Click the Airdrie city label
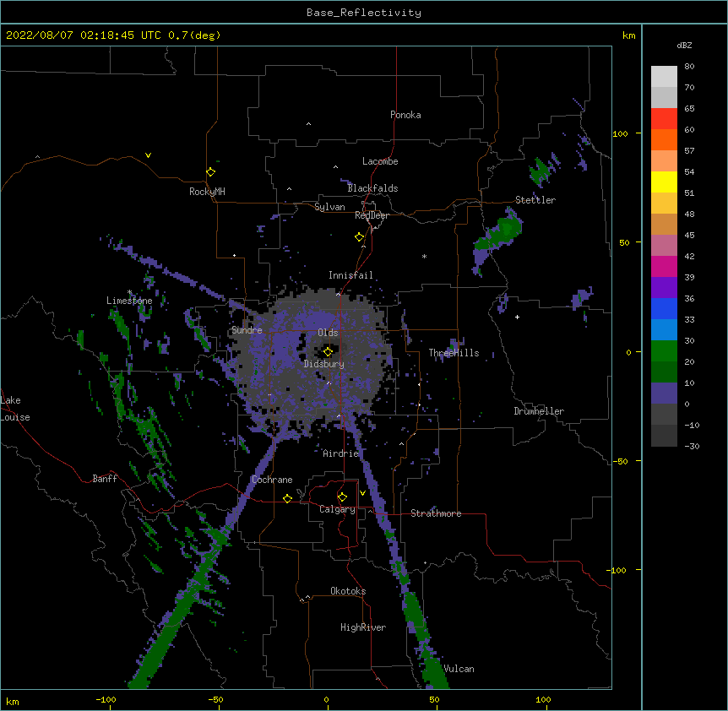This screenshot has width=728, height=711. (341, 453)
